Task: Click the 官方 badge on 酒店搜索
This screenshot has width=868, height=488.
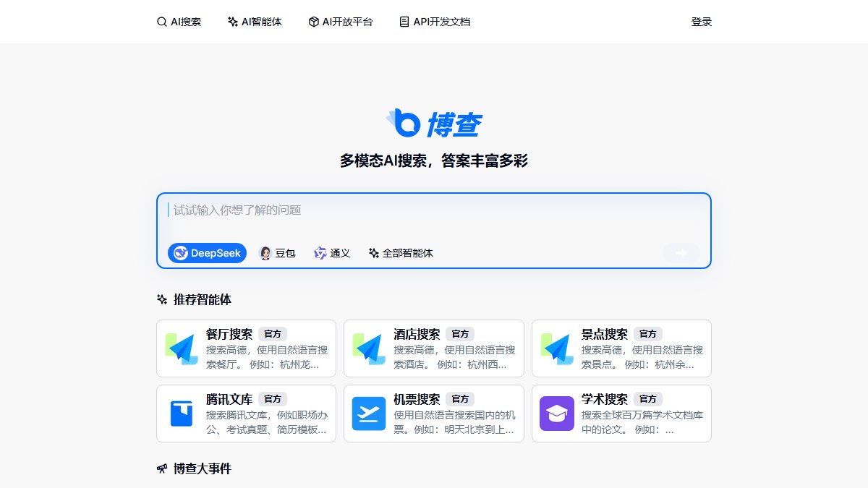Action: [460, 334]
